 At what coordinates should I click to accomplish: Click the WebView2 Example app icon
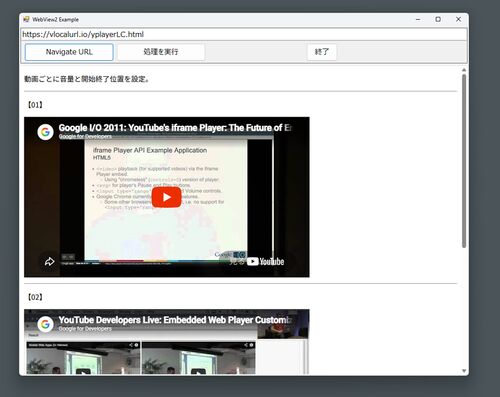pyautogui.click(x=26, y=19)
